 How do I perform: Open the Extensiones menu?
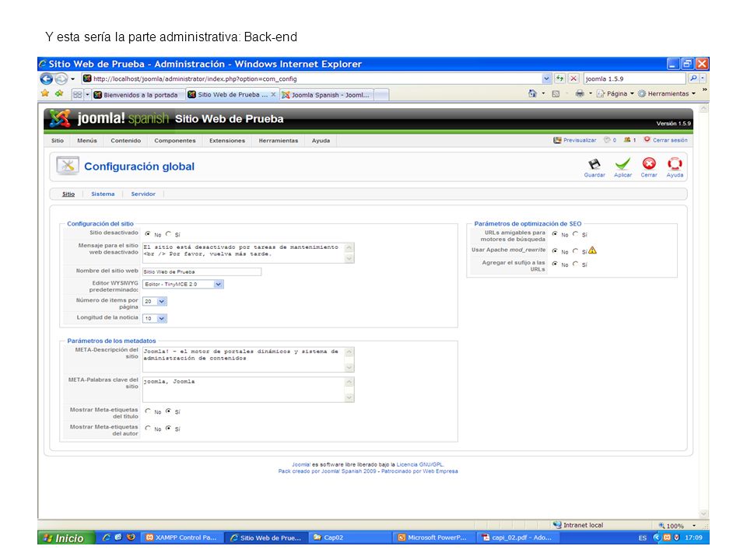click(x=226, y=141)
